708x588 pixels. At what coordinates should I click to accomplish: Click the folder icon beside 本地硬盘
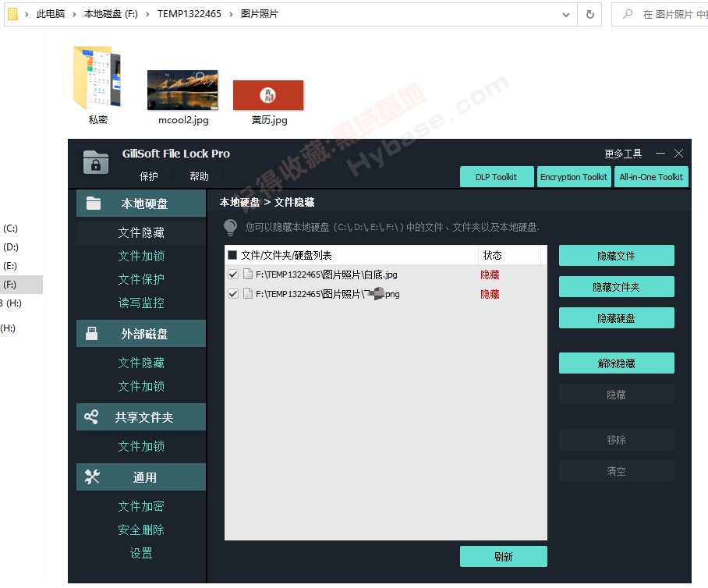[x=94, y=204]
